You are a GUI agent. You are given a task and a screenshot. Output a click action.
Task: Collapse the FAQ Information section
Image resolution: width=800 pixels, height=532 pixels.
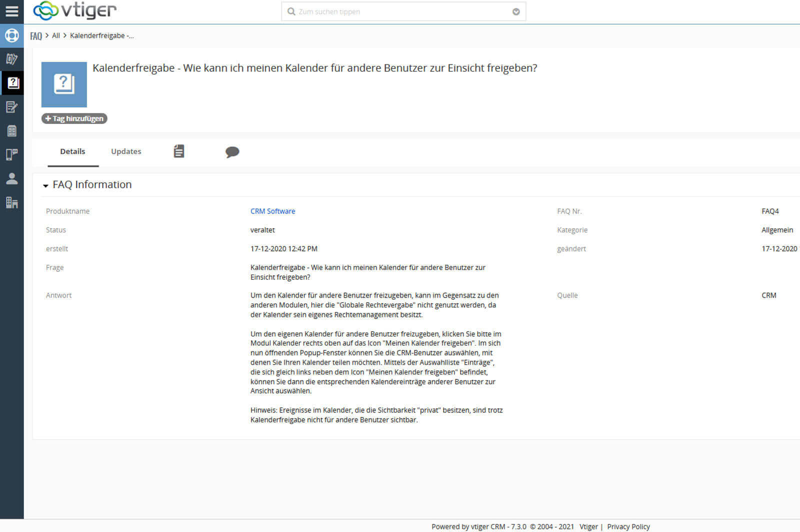coord(45,185)
